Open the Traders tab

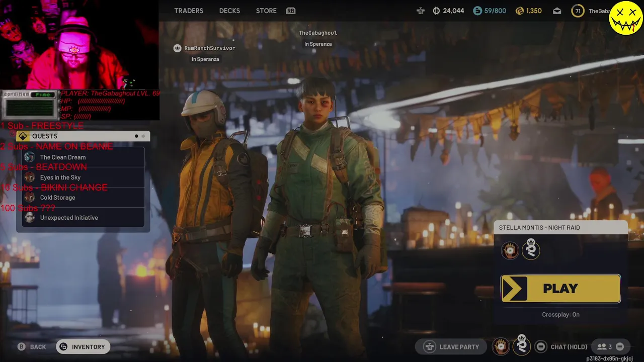(189, 11)
